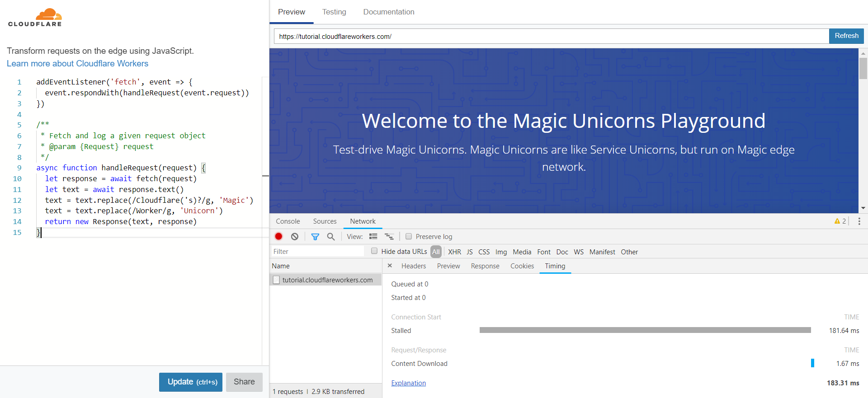Close the request details pane
Image resolution: width=868 pixels, height=398 pixels.
pos(390,266)
